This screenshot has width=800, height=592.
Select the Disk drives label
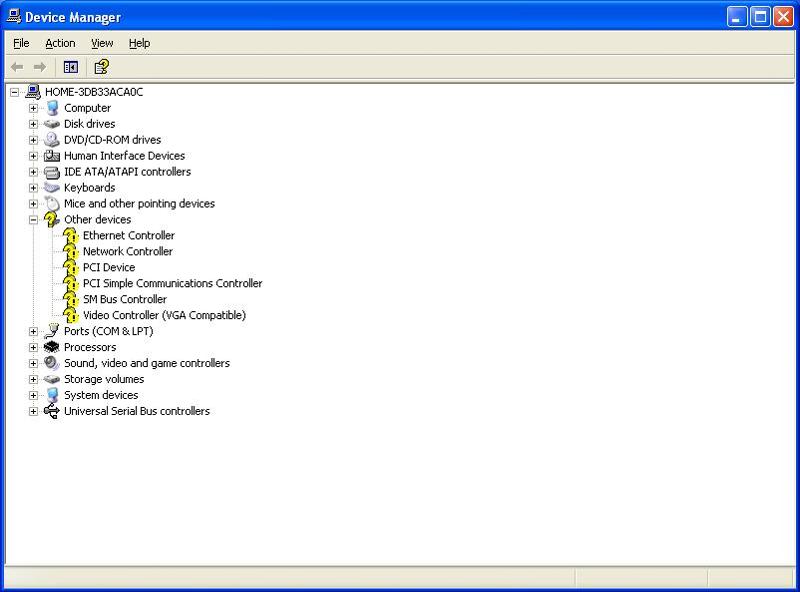[x=89, y=124]
